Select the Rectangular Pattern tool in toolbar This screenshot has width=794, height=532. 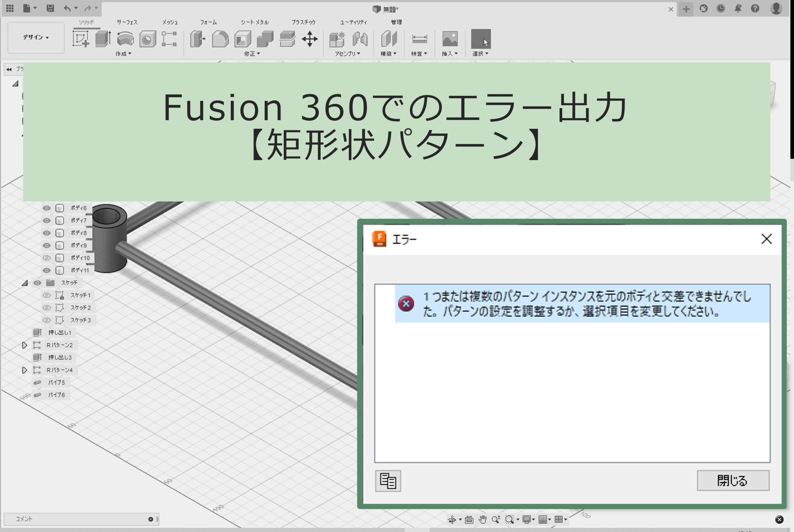[169, 39]
